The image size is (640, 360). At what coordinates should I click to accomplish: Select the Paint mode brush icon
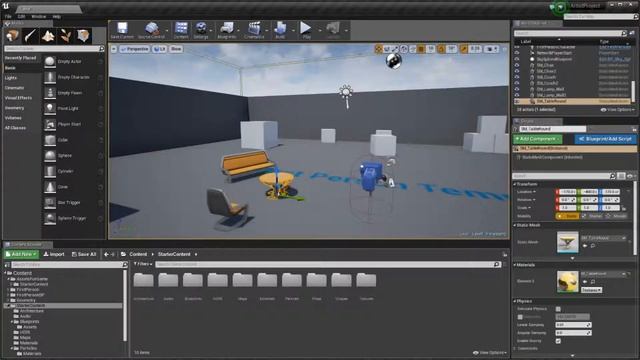click(30, 36)
